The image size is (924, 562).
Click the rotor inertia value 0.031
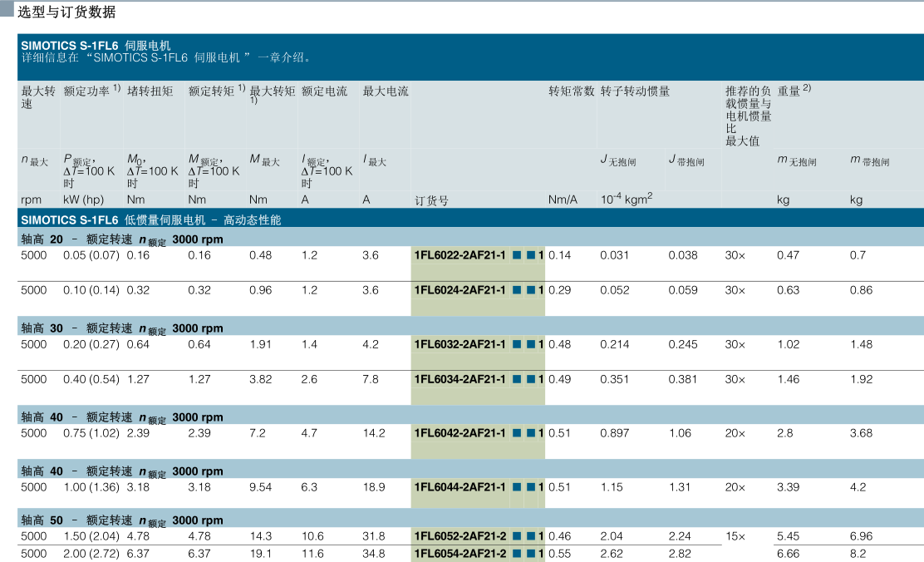tap(615, 254)
